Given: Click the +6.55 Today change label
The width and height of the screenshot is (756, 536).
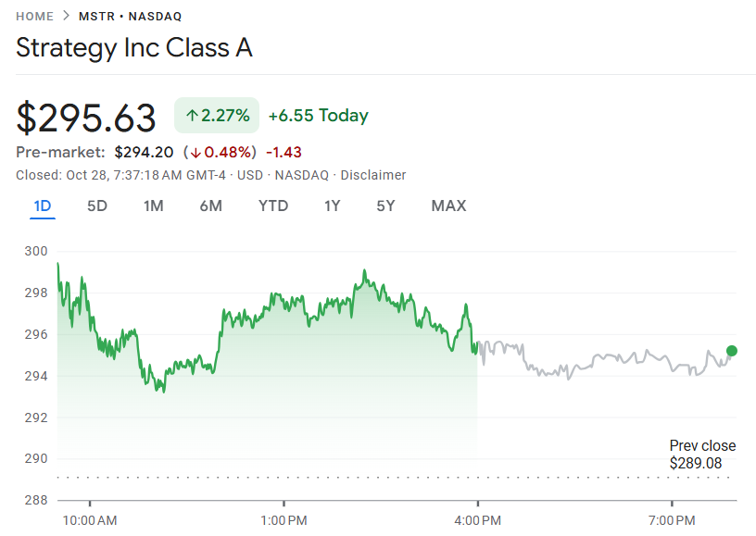Looking at the screenshot, I should point(318,116).
